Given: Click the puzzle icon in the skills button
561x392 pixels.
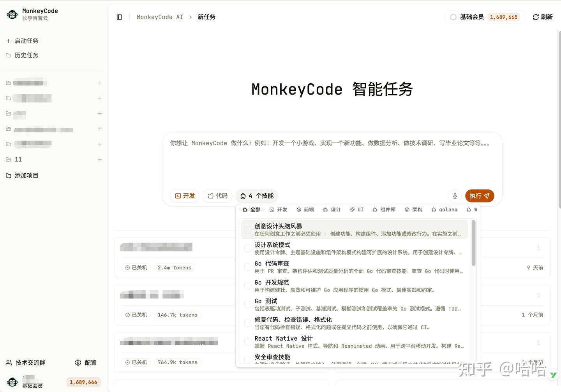Looking at the screenshot, I should (243, 196).
